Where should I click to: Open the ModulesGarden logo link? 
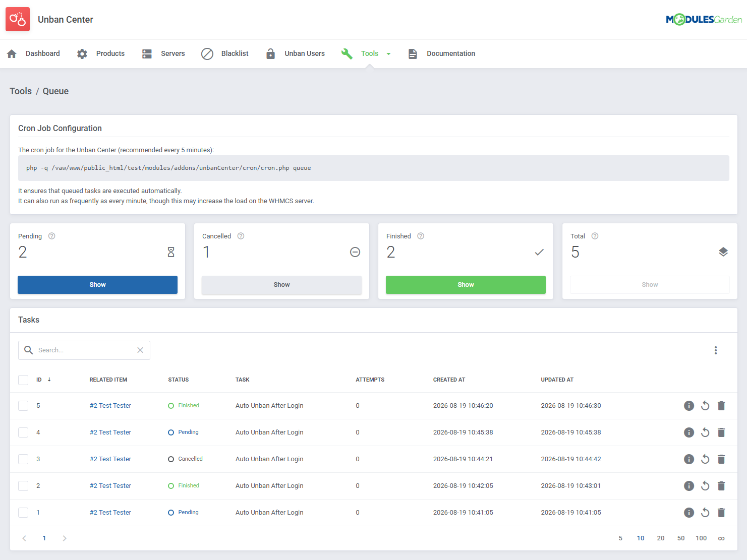[x=704, y=20]
